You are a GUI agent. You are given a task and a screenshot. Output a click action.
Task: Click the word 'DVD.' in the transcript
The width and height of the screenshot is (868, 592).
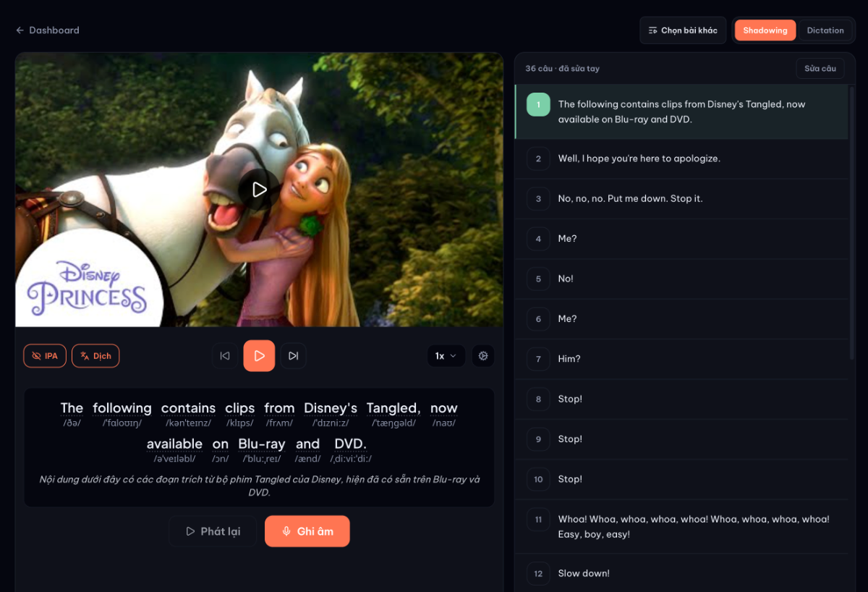351,444
